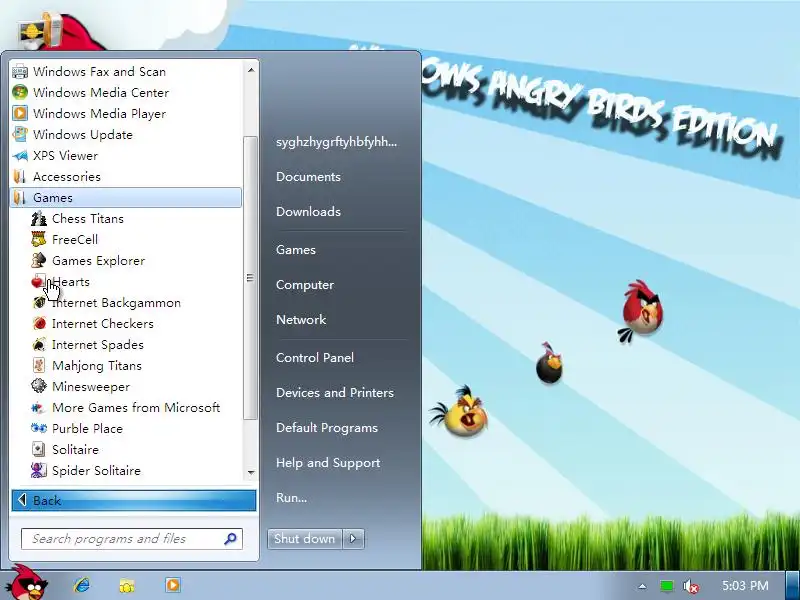Click the Solitaire icon

39,449
